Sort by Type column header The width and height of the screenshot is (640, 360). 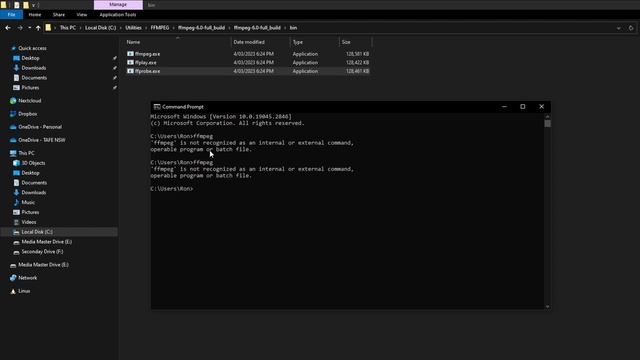pyautogui.click(x=298, y=42)
